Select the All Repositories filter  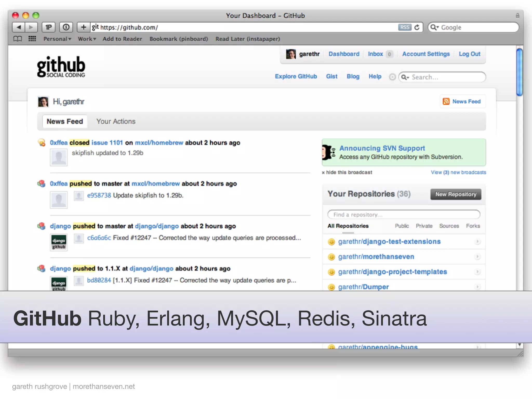348,226
